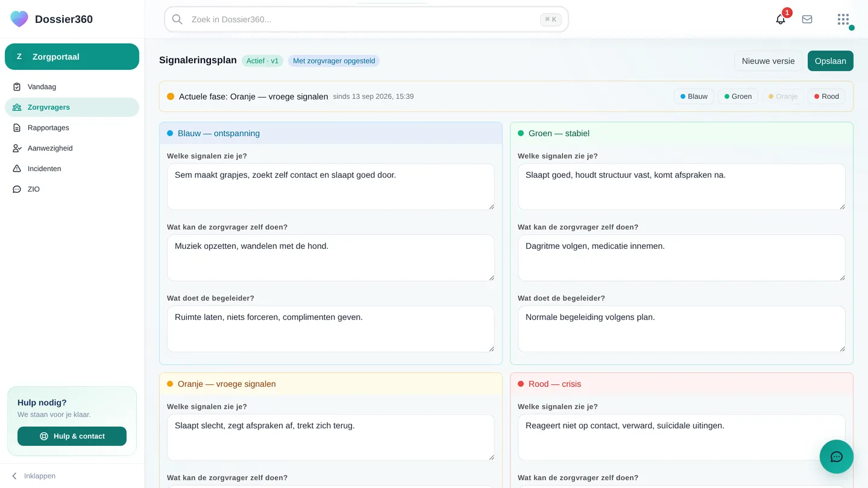Open the messages envelope icon
Screen dimensions: 868x488
click(807, 19)
